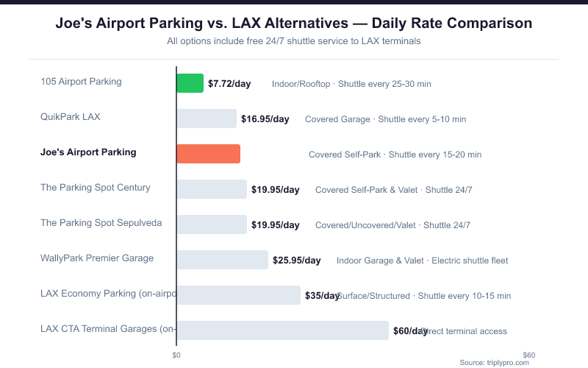Click the LAX CTA Terminal Garages bar
The width and height of the screenshot is (588, 368).
pos(282,330)
